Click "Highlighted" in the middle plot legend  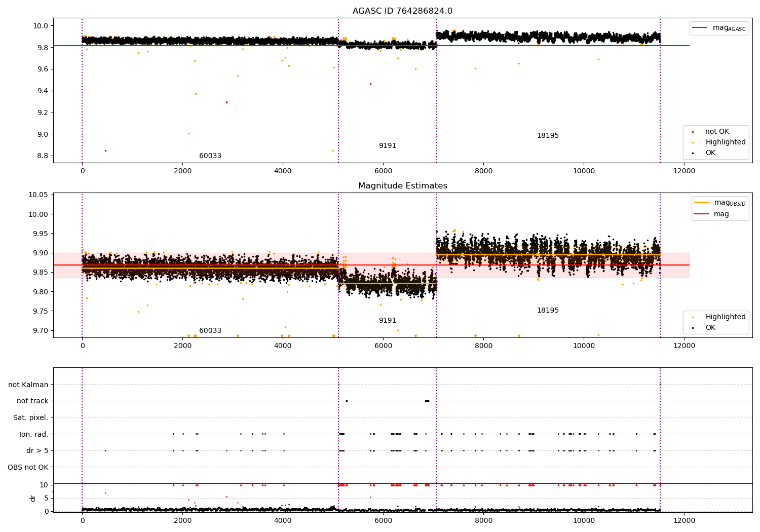(726, 317)
